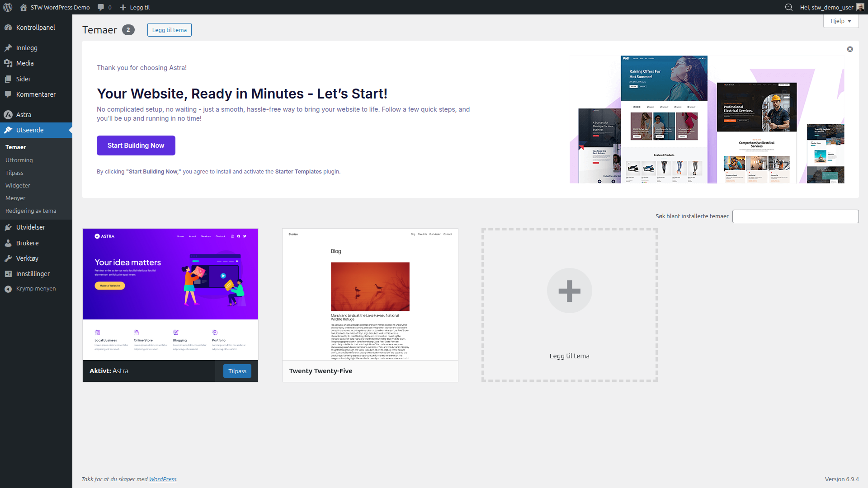868x488 pixels.
Task: Click the Utvidelser plugin icon
Action: (8, 227)
